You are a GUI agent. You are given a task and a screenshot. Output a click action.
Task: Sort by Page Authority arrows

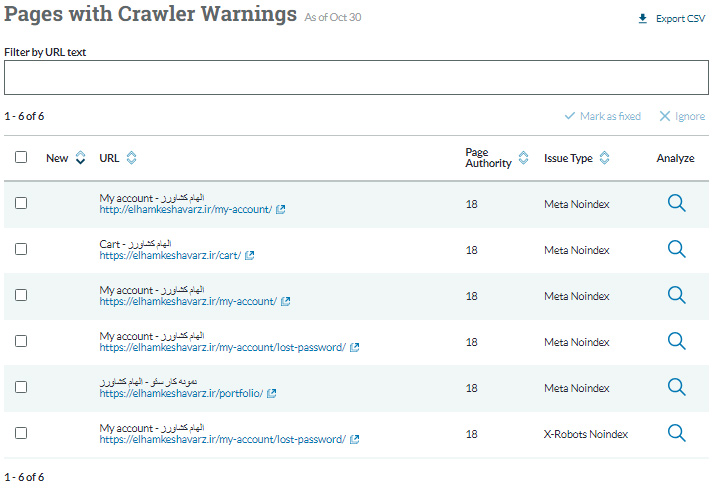[x=523, y=158]
